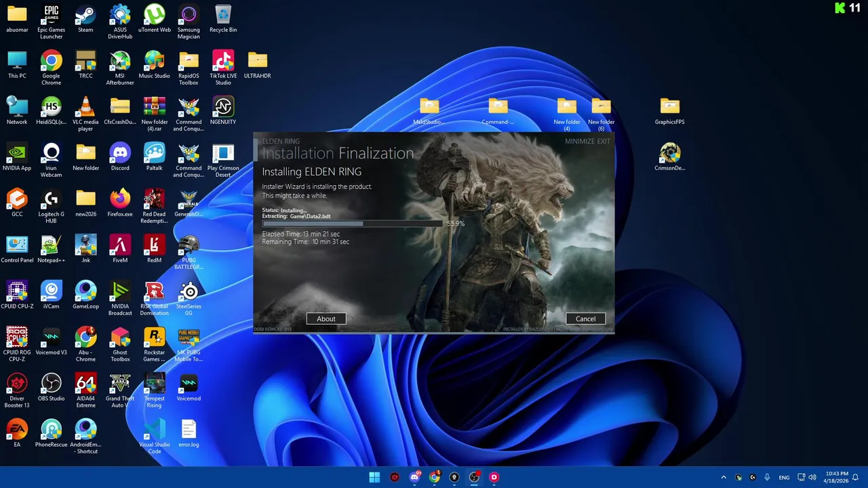Select the Logitech G HUB icon
The image size is (868, 488).
tap(51, 206)
